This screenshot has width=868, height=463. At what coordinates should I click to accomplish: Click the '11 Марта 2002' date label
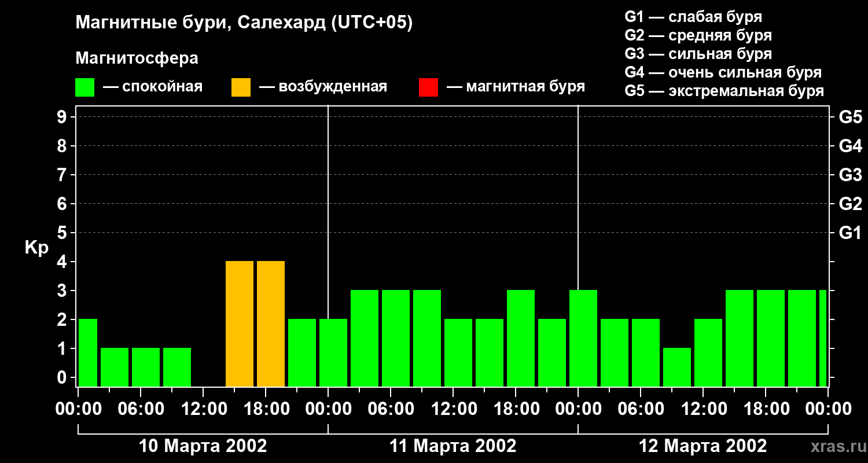click(x=453, y=446)
